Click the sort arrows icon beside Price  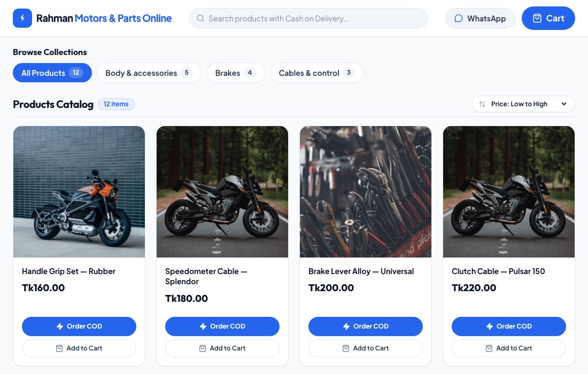tap(482, 104)
